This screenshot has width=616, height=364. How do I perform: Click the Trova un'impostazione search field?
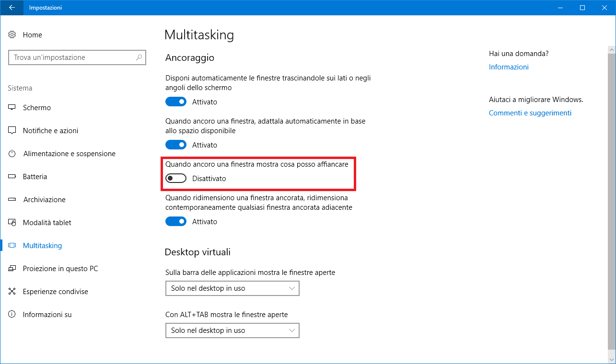pyautogui.click(x=72, y=57)
